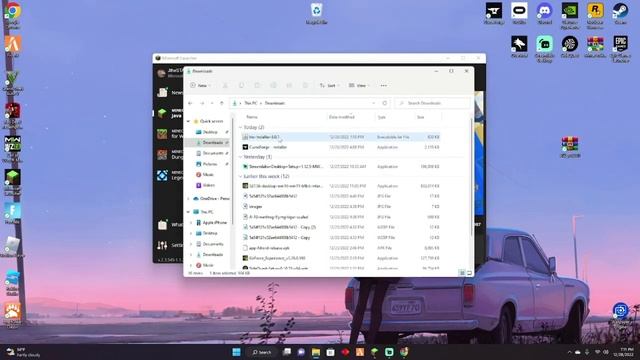
Task: Refresh the Downloads folder listing
Action: coord(384,103)
